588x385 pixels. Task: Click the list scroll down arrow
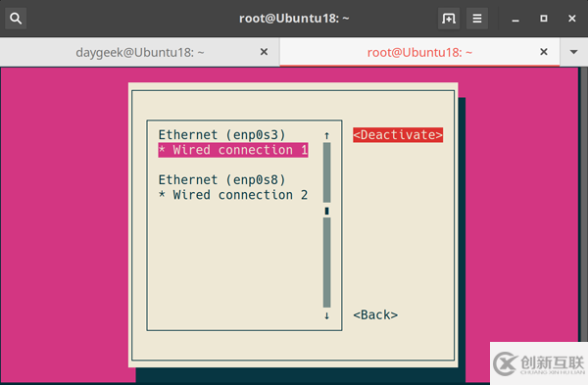click(x=326, y=315)
